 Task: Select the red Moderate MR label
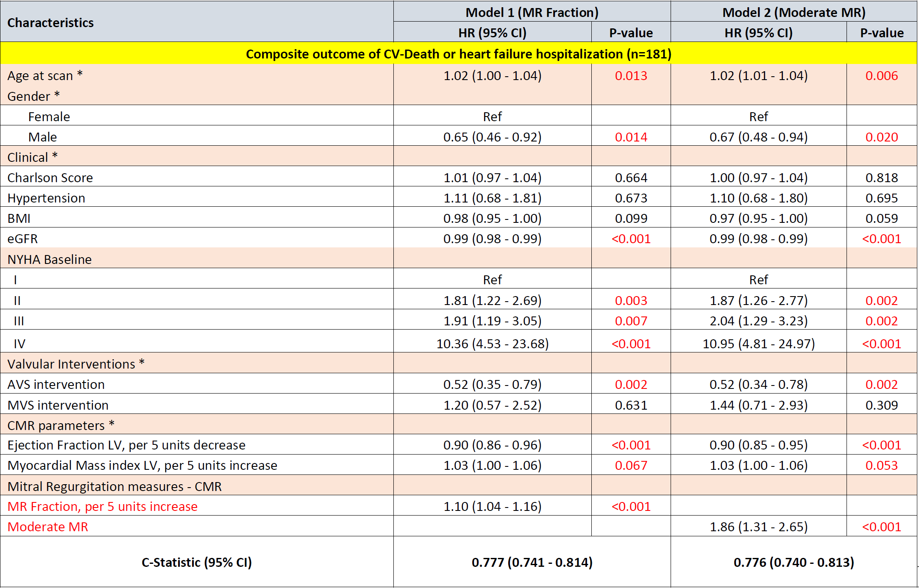tap(48, 527)
